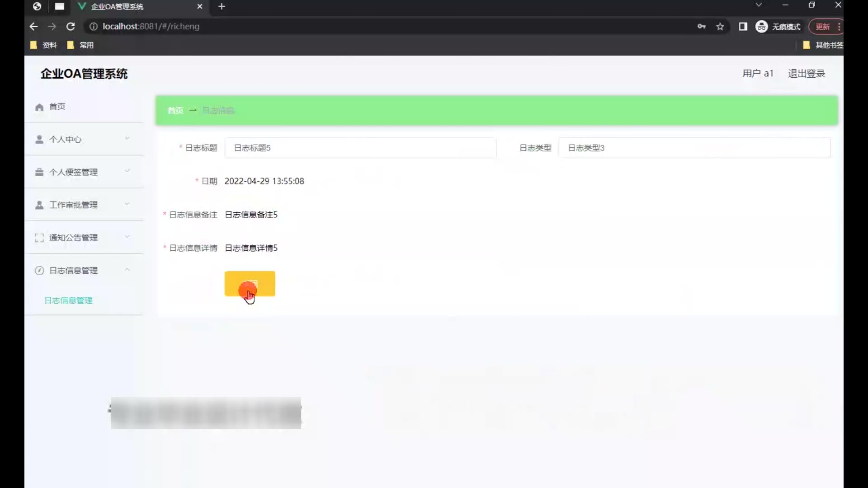
Task: Click the frame icon beside 通知公告管理
Action: click(x=39, y=238)
